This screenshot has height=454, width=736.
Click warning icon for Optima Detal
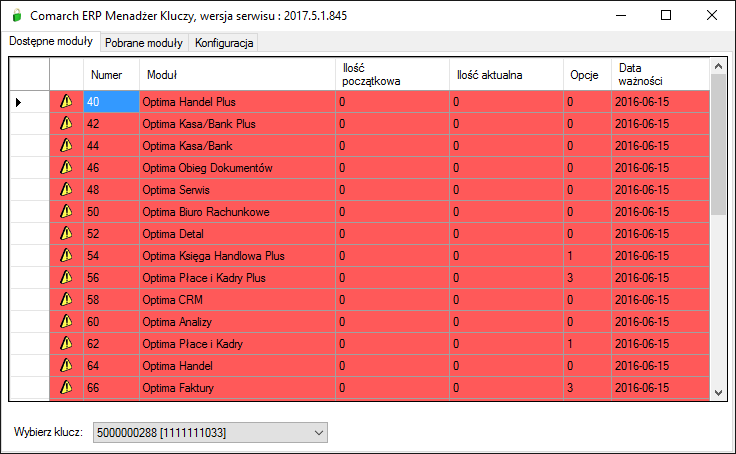click(x=66, y=234)
